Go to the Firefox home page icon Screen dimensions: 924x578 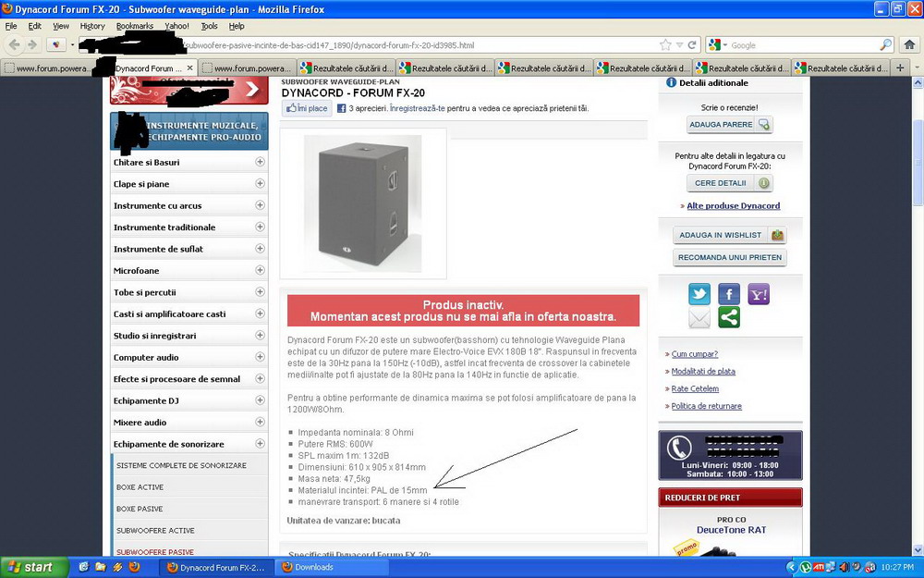pos(909,44)
